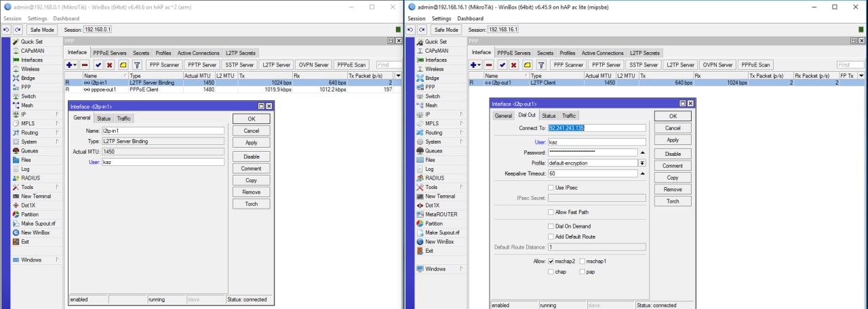Click the blue plus Add icon in left PPP window
Image resolution: width=868 pixels, height=309 pixels.
[70, 65]
